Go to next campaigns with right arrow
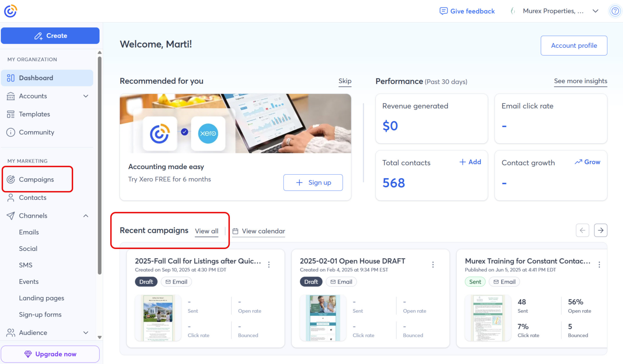623x364 pixels. [601, 230]
